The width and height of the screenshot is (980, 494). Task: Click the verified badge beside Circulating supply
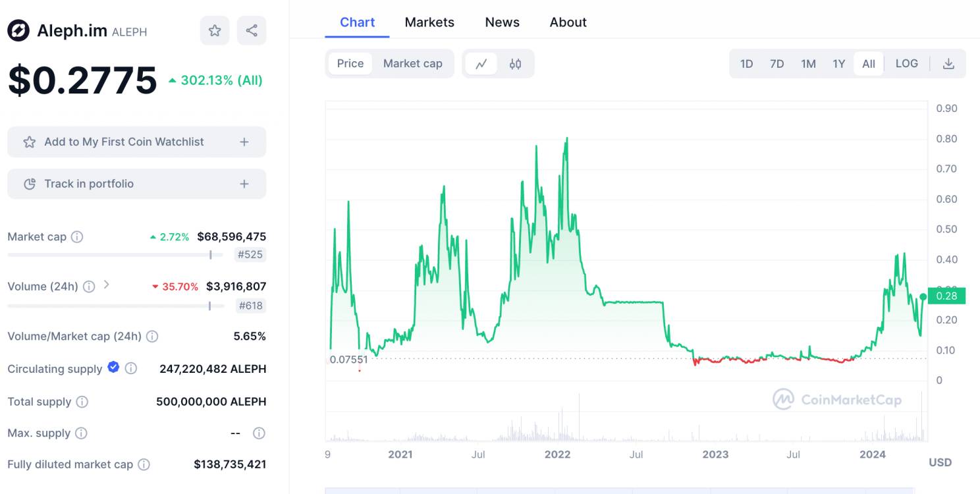pos(113,368)
